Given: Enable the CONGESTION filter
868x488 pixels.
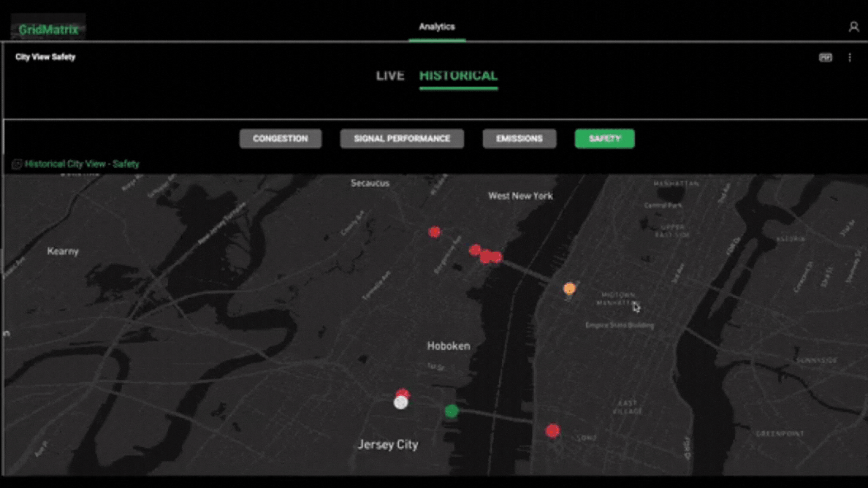Looking at the screenshot, I should 280,139.
